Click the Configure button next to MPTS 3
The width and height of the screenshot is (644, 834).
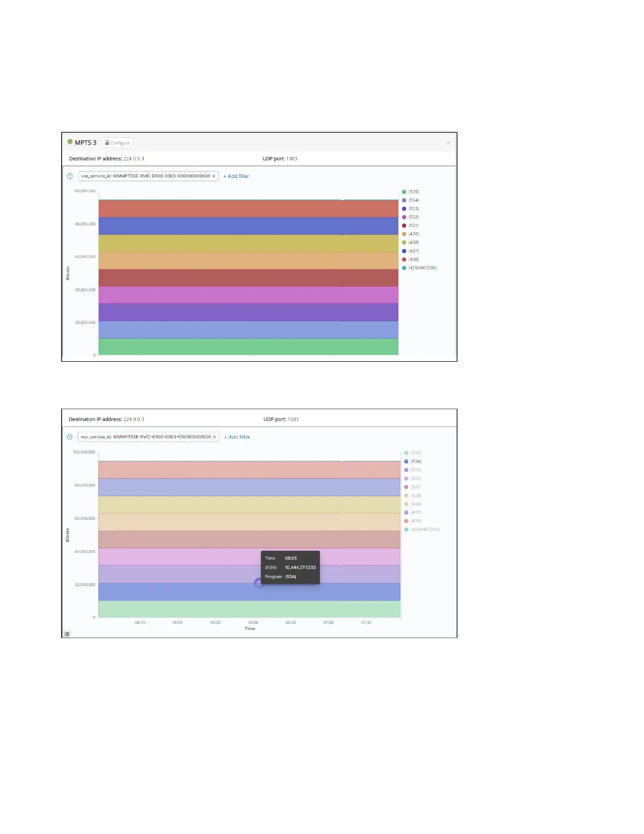point(117,143)
